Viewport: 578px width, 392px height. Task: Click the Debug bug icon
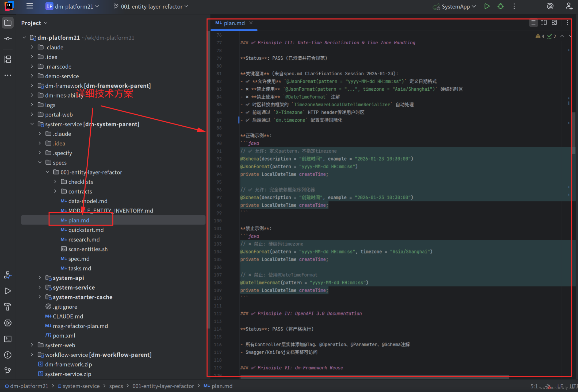tap(500, 6)
